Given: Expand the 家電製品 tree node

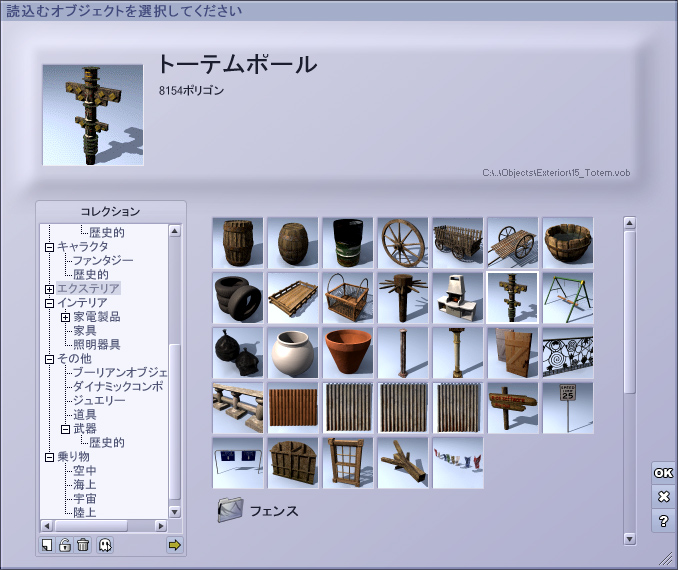Looking at the screenshot, I should point(65,317).
